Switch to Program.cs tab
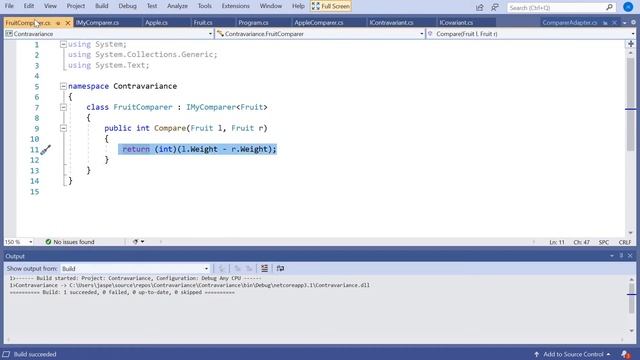 [x=253, y=23]
